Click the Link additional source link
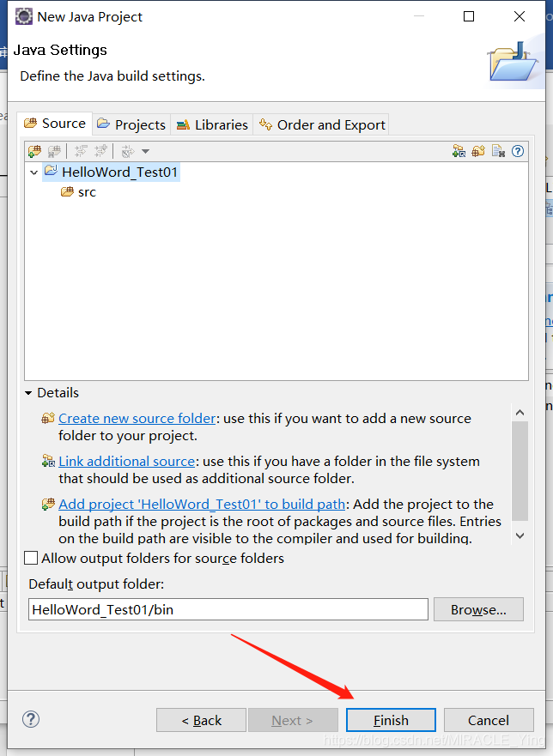 [127, 462]
